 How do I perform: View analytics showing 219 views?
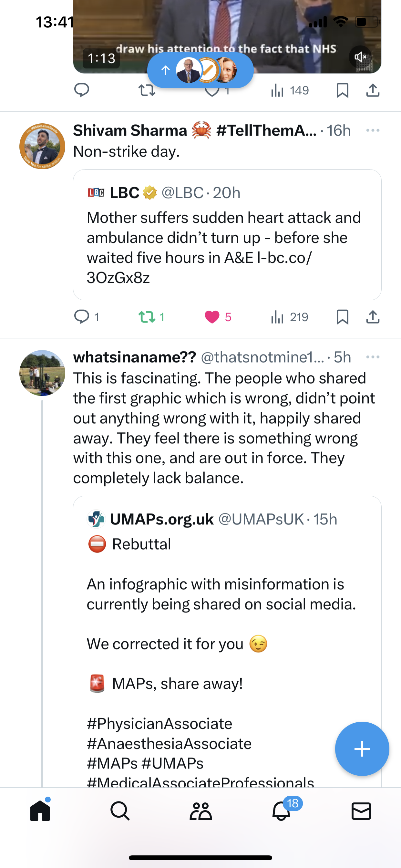290,317
